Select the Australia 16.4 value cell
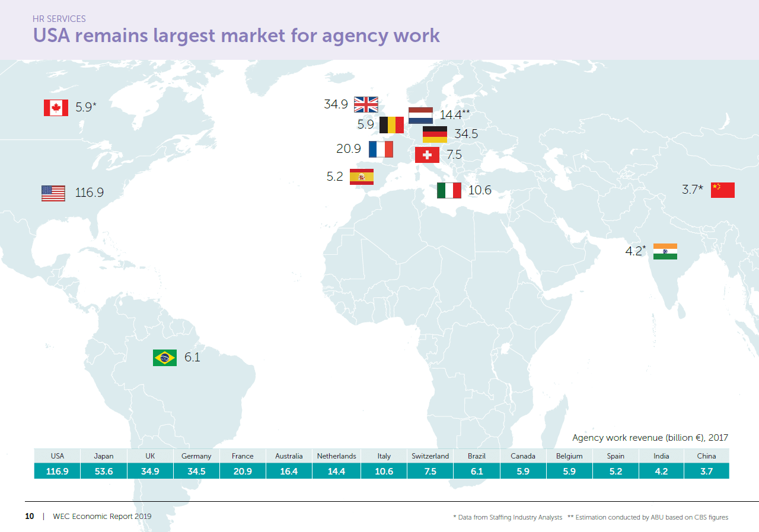Screen dimensions: 759x532 point(289,472)
